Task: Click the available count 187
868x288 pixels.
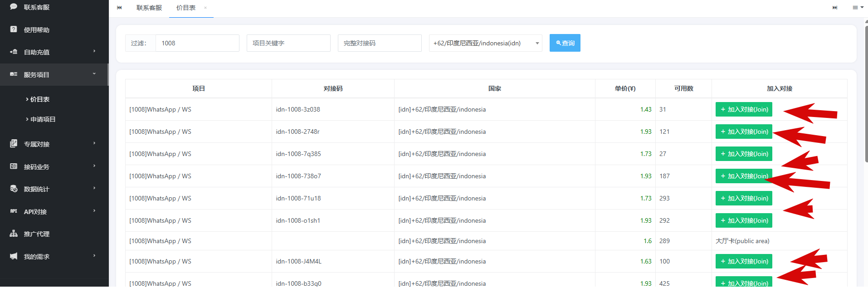Action: pos(664,176)
